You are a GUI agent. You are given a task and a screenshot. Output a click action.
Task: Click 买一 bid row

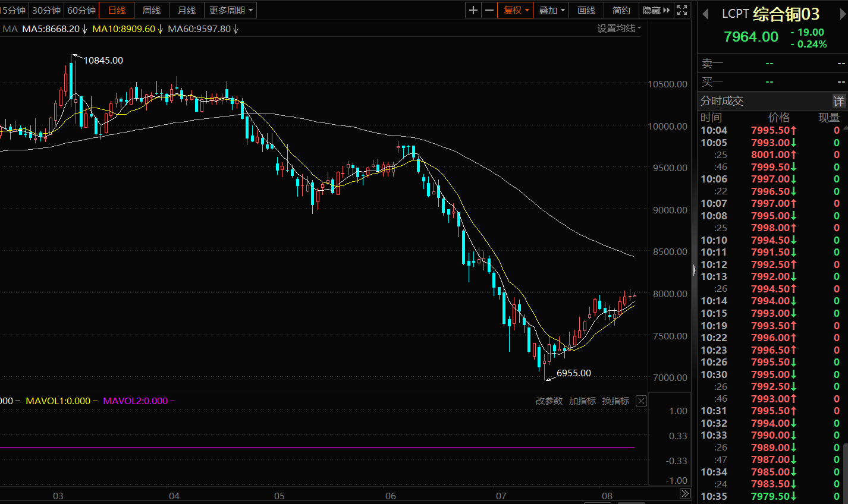click(772, 82)
